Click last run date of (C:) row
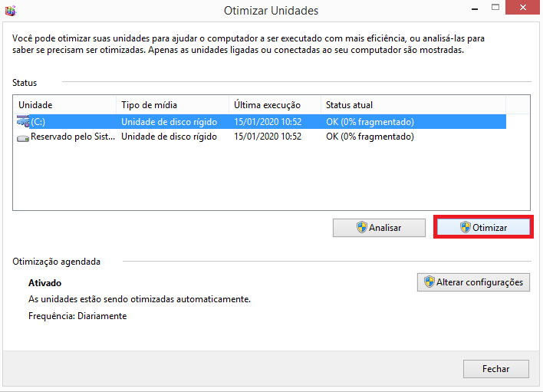Viewport: 543px width, 392px height. pyautogui.click(x=268, y=122)
